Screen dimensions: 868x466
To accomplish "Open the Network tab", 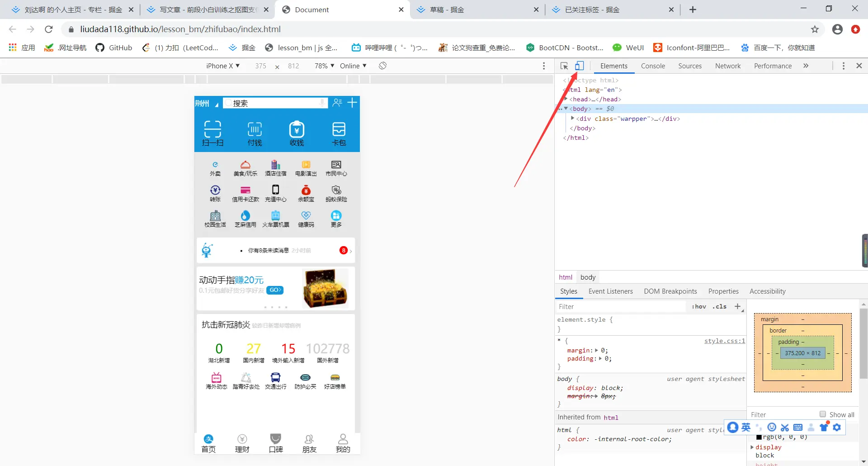I will 728,66.
